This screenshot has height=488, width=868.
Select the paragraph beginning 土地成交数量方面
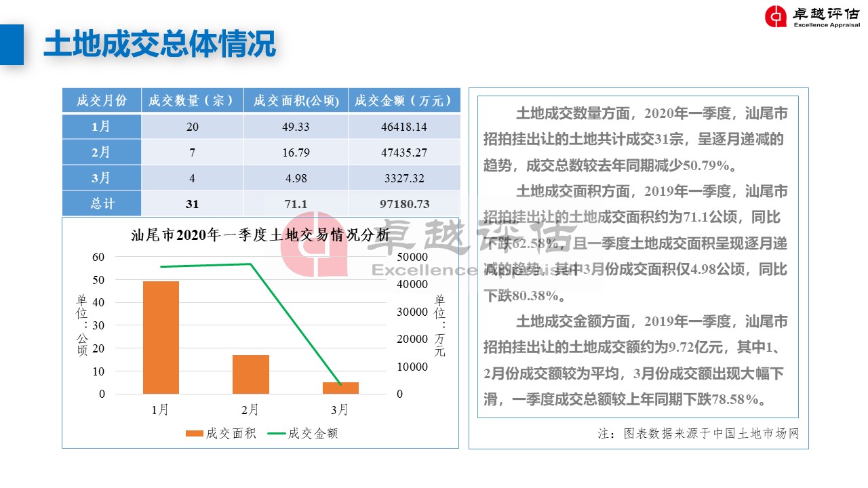[x=635, y=139]
